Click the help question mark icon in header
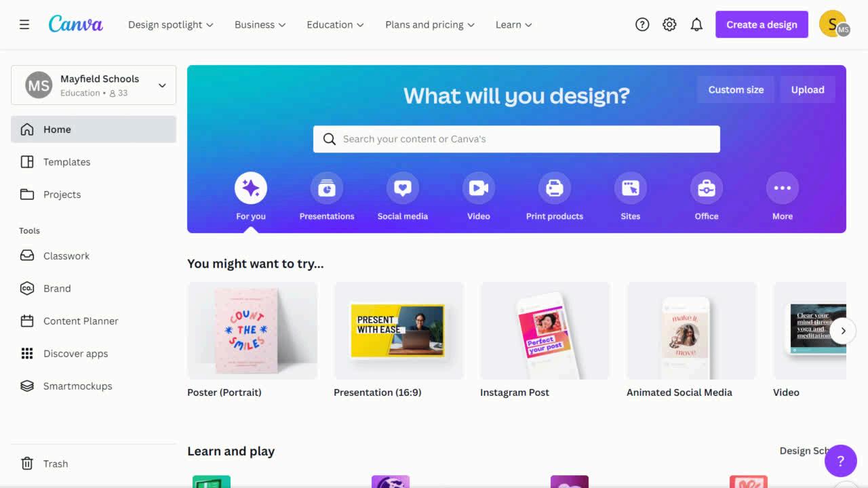 pos(642,24)
